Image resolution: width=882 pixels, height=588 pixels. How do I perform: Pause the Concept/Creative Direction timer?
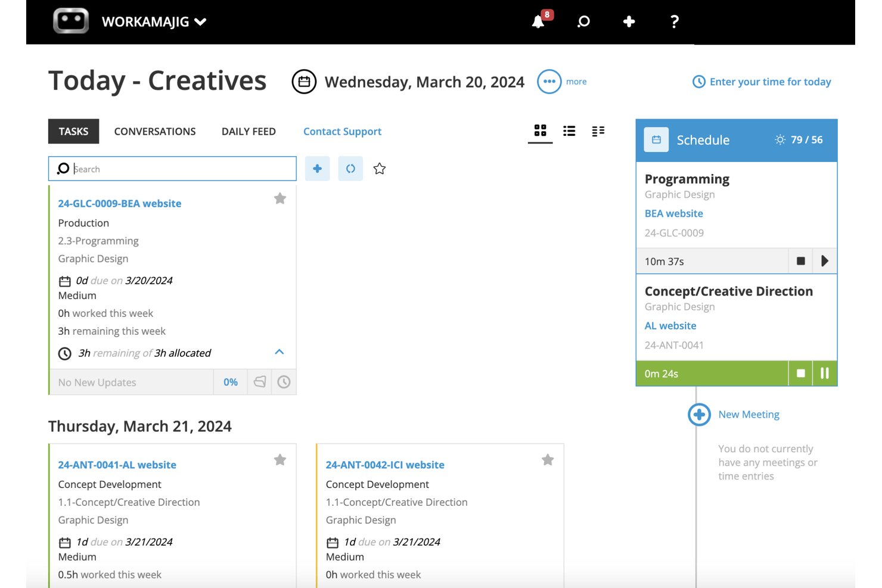coord(825,374)
